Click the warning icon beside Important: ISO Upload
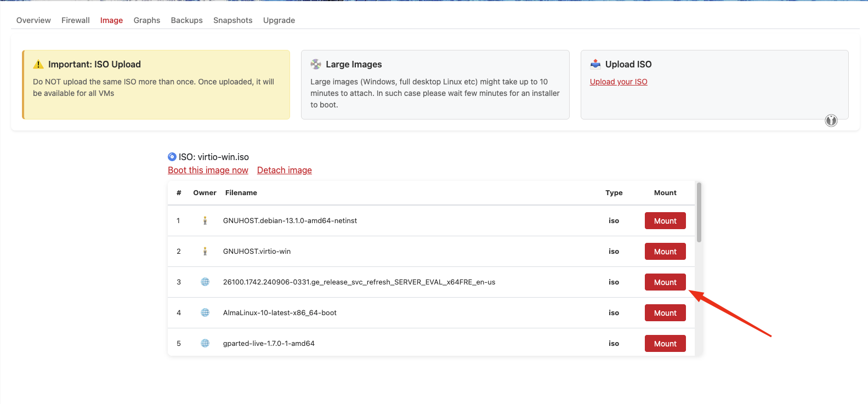This screenshot has height=404, width=868. [x=38, y=64]
